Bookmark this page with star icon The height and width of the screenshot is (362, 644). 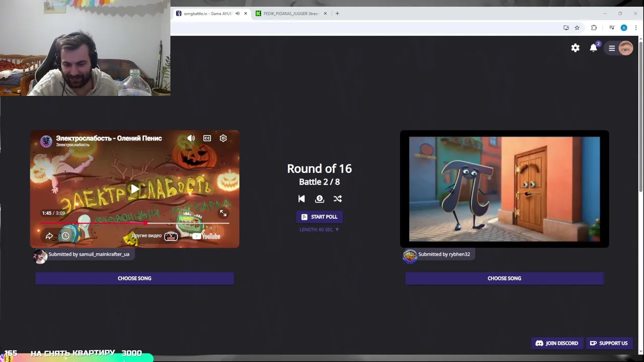tap(577, 28)
